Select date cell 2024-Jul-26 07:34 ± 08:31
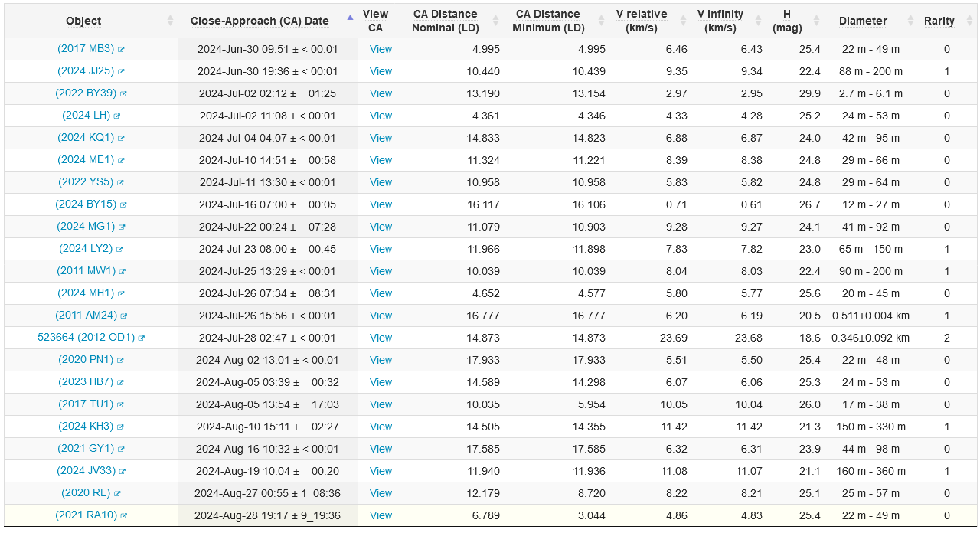The height and width of the screenshot is (533, 980). [267, 293]
